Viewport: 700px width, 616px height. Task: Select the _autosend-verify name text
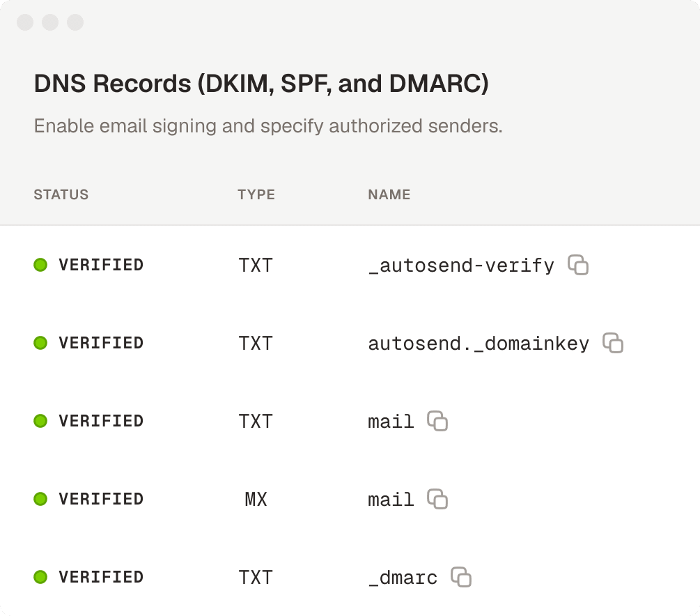tap(461, 265)
